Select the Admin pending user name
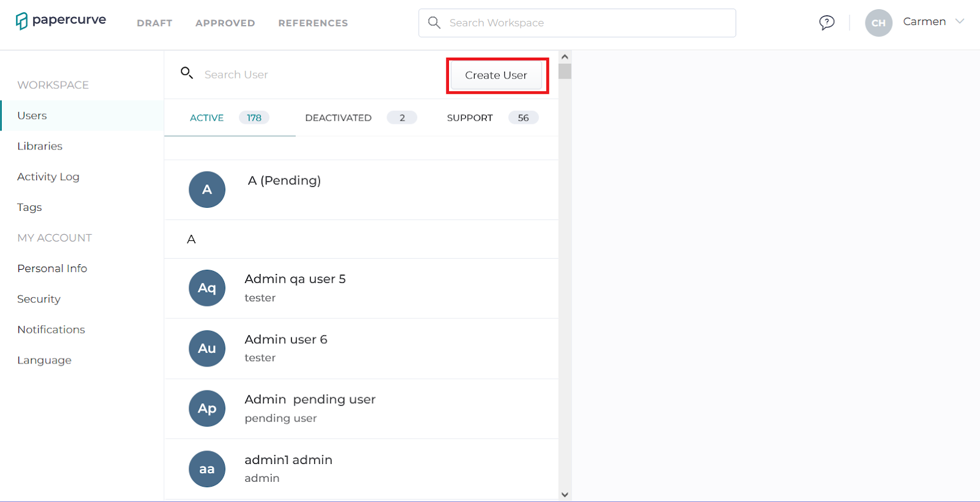The height and width of the screenshot is (502, 980). pos(310,400)
